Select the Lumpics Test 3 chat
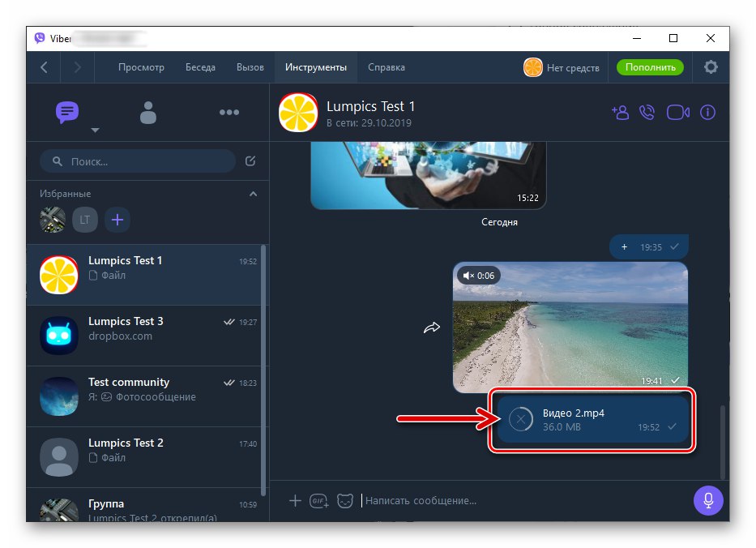Image resolution: width=756 pixels, height=548 pixels. pos(144,336)
